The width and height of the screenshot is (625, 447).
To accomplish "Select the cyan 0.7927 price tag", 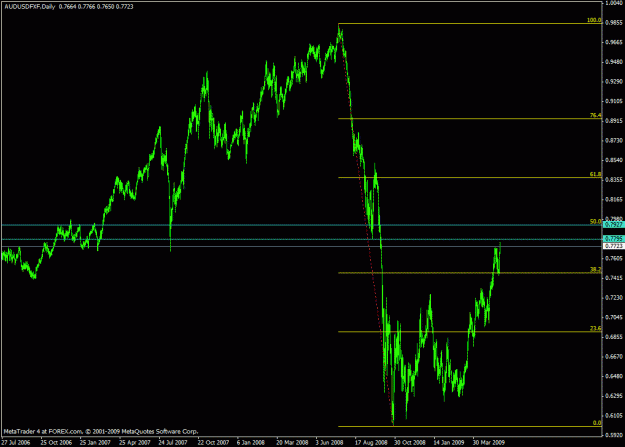I will point(613,225).
